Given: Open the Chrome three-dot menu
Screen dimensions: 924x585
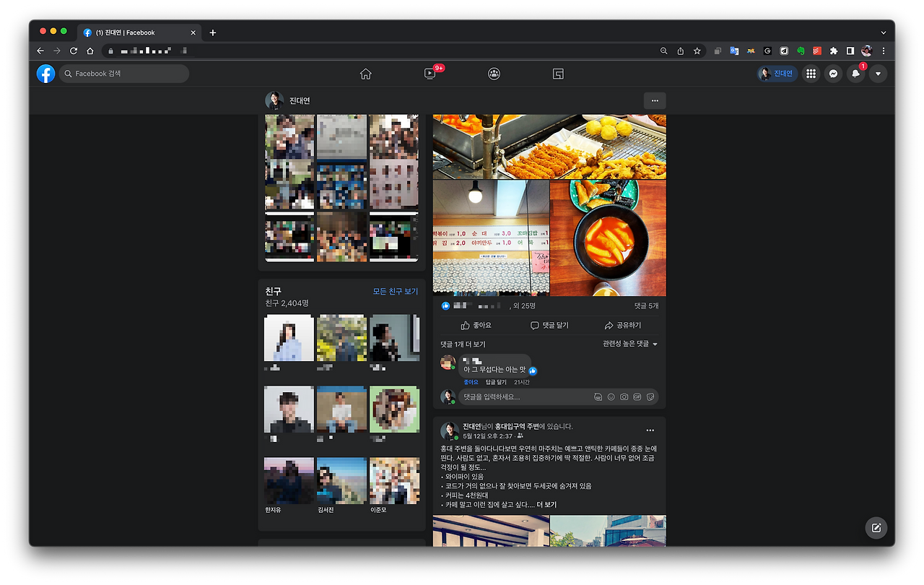Looking at the screenshot, I should 884,51.
